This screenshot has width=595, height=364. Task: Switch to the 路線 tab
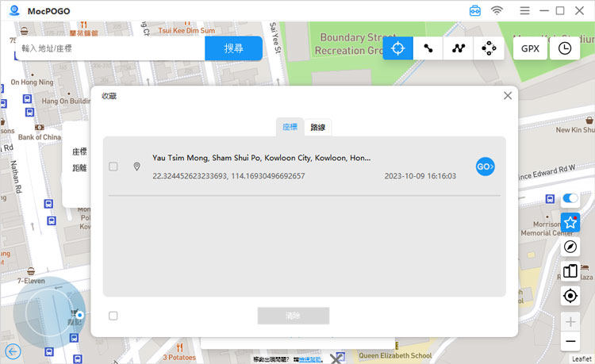click(x=319, y=127)
